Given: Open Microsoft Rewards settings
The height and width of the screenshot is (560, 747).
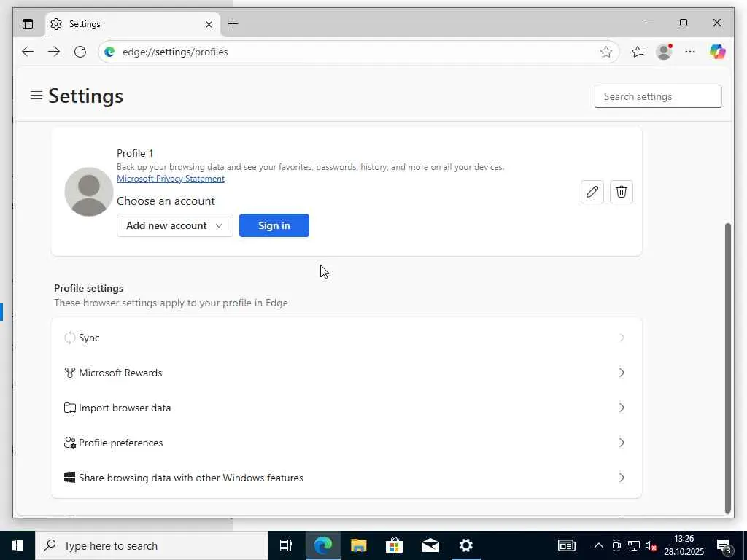Looking at the screenshot, I should pyautogui.click(x=347, y=373).
